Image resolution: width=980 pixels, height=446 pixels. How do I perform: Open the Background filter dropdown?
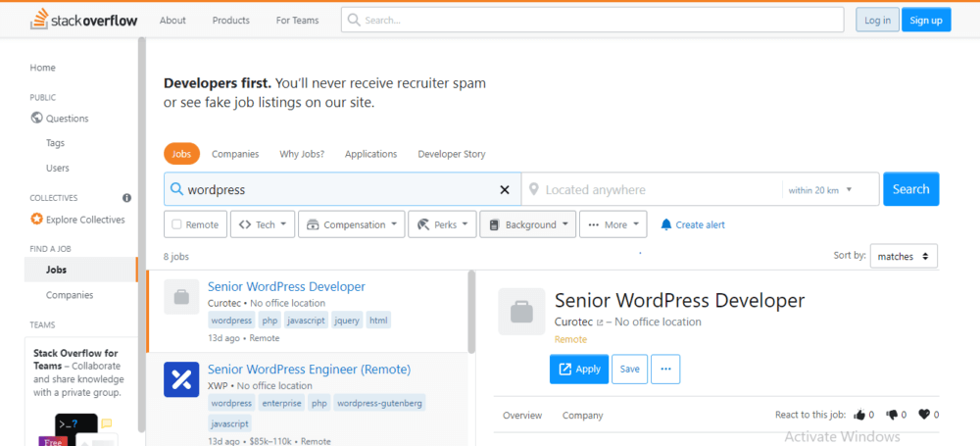coord(527,224)
